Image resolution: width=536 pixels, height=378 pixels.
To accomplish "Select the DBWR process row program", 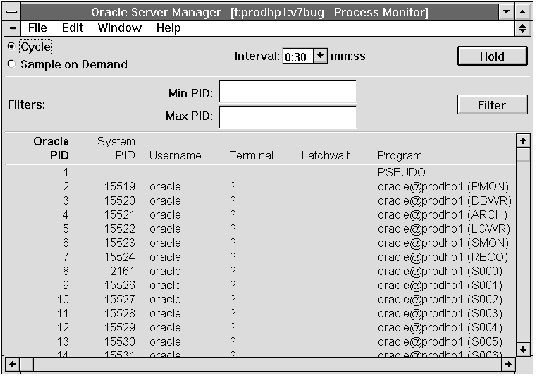I will tap(444, 201).
